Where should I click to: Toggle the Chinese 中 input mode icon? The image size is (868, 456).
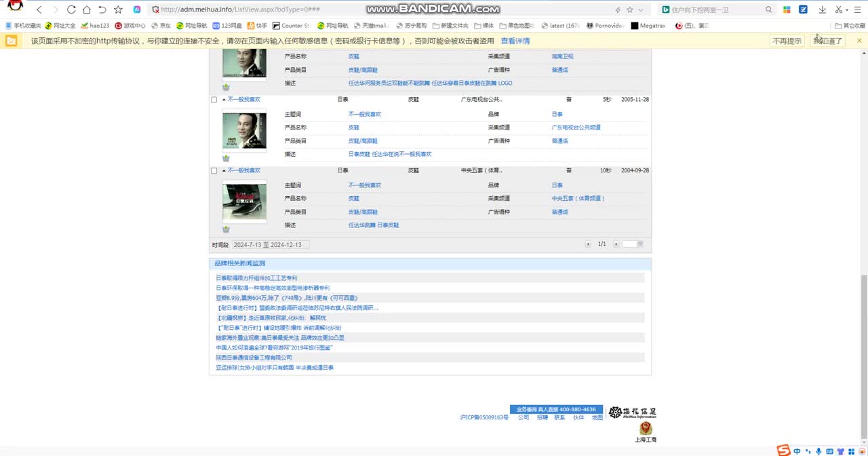tap(797, 451)
